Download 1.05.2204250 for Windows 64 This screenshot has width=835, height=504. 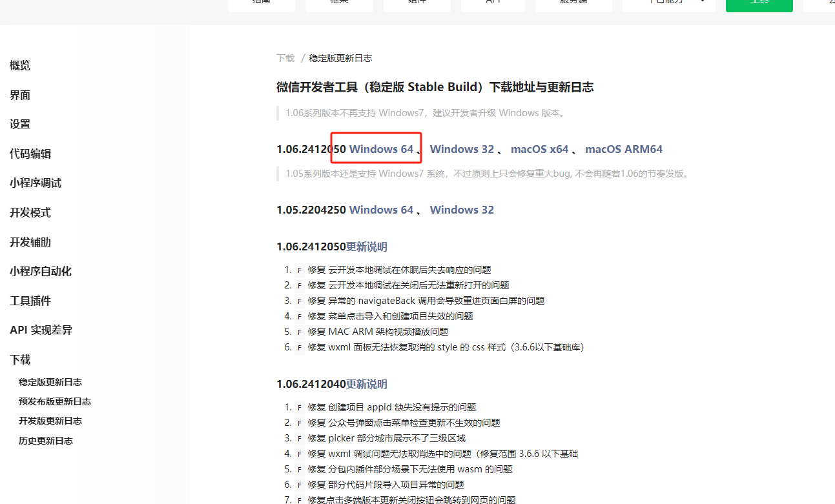click(381, 210)
